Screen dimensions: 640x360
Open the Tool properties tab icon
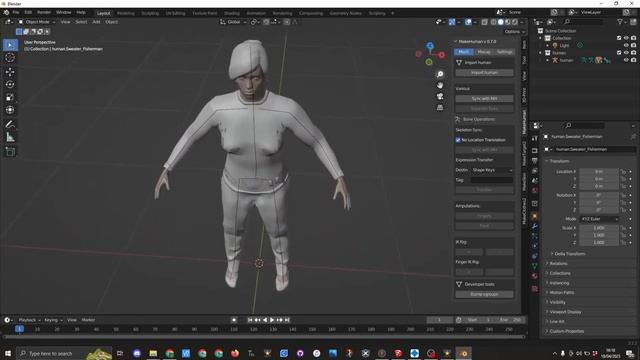coord(535,139)
